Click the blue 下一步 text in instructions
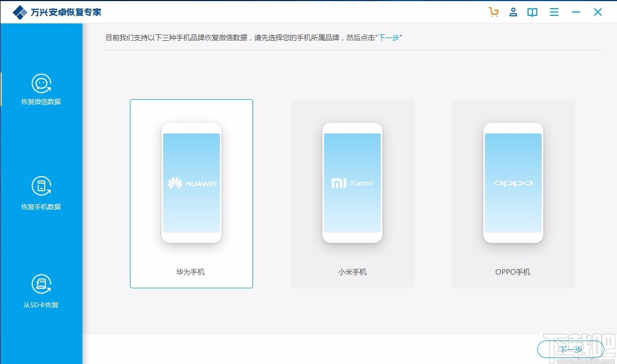Image resolution: width=617 pixels, height=364 pixels. tap(389, 38)
